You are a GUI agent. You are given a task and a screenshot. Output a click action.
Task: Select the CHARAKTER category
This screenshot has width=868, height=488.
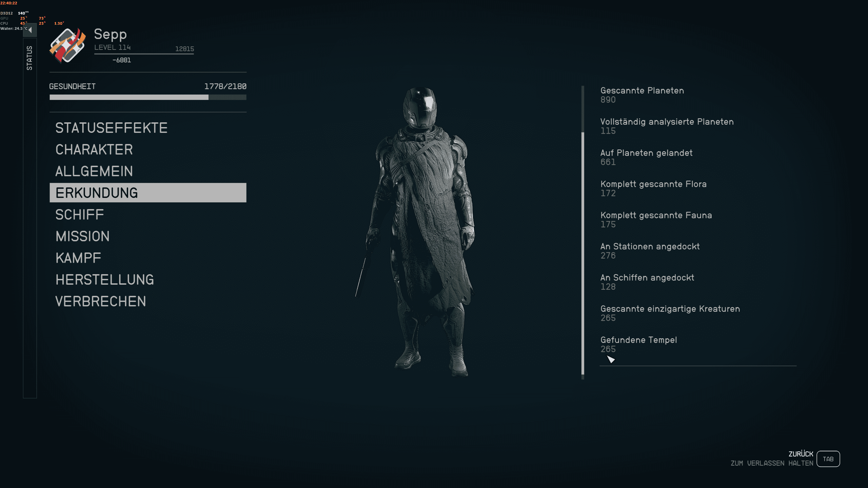coord(148,149)
